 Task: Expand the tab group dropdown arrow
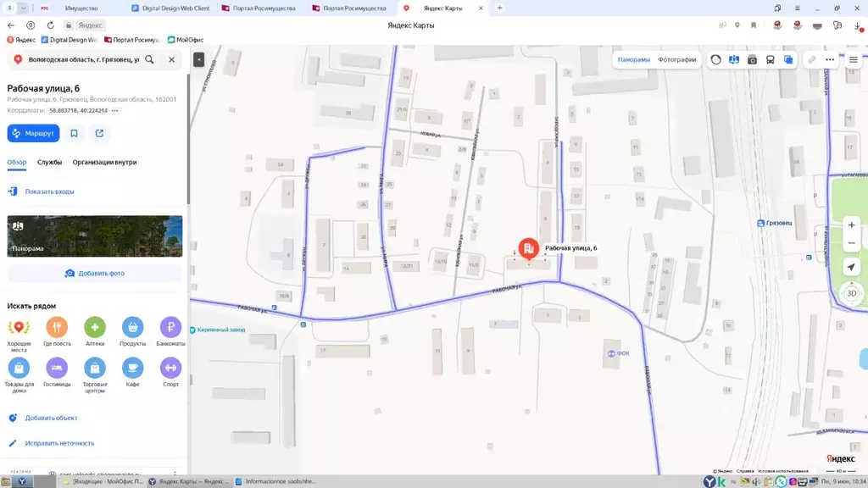[x=23, y=8]
